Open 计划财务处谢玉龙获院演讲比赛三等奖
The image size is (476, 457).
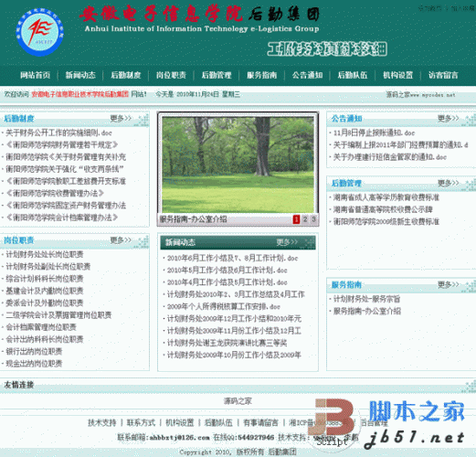click(227, 343)
